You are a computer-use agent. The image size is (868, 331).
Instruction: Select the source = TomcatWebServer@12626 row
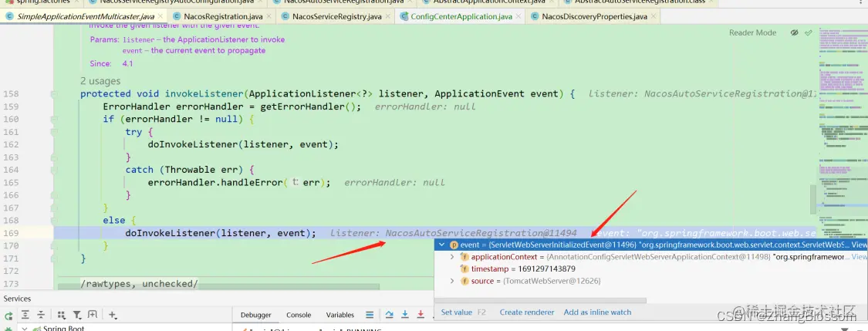(650, 281)
